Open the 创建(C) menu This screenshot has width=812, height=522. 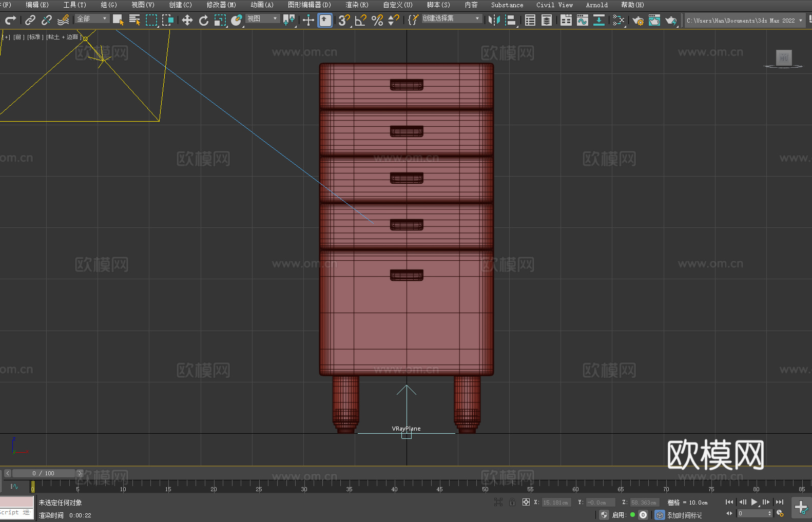(180, 5)
